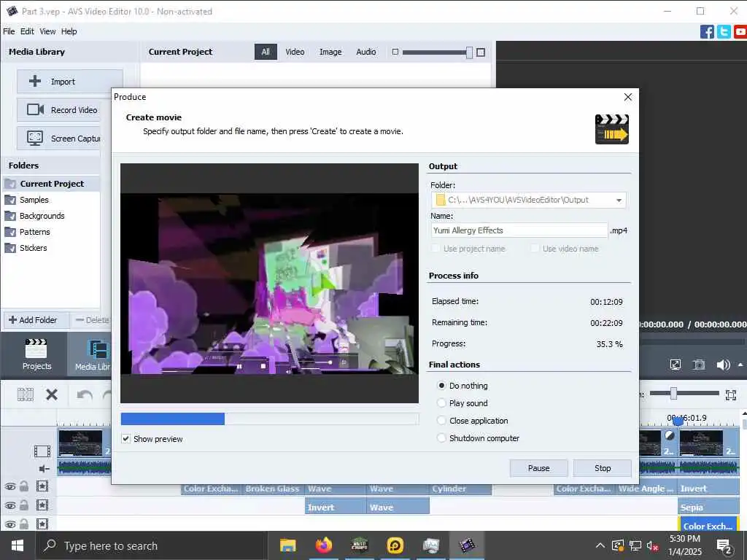
Task: Toggle eye visibility on the Color Excha... track
Action: (x=10, y=486)
